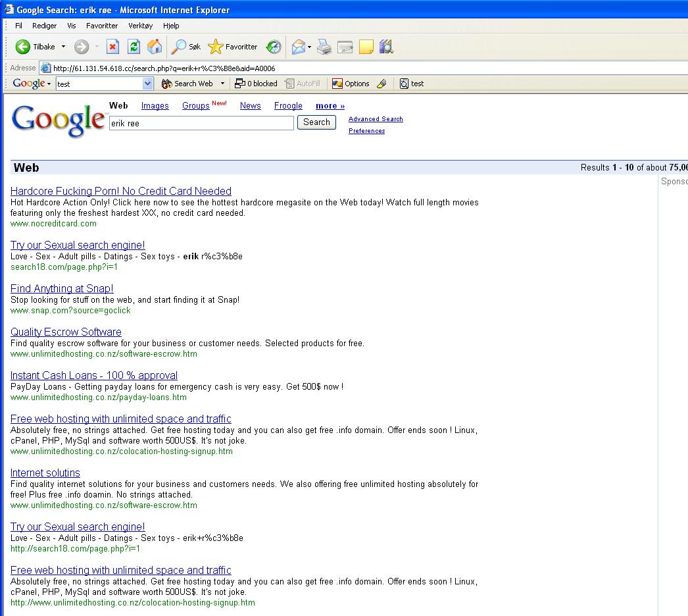Screen dimensions: 688x616
Task: Click the 'Web' results heading text
Action: (26, 168)
